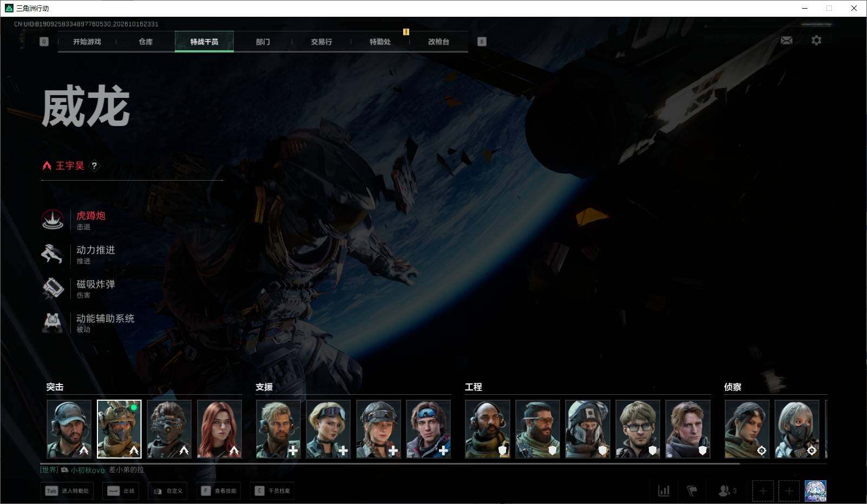Viewport: 867px width, 504px height.
Task: Open the friends icon showing 3
Action: click(x=727, y=490)
